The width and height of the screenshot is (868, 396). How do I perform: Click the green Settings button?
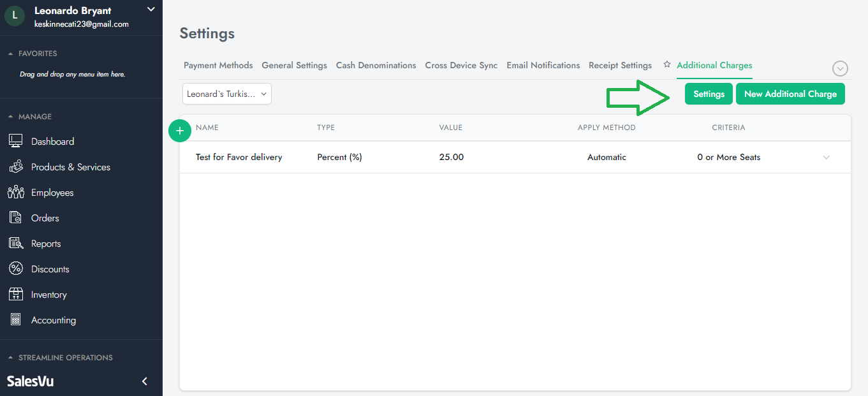click(709, 94)
